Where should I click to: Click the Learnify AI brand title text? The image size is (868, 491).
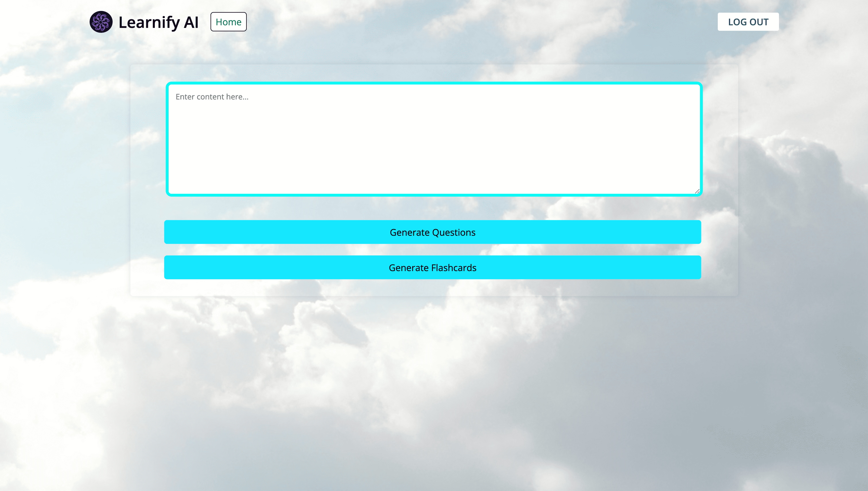coord(158,22)
